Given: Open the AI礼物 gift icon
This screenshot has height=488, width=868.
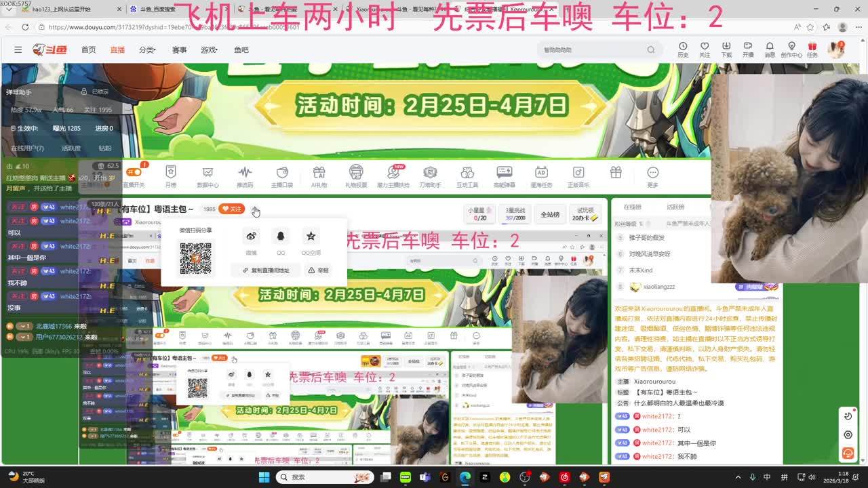Looking at the screenshot, I should click(319, 176).
